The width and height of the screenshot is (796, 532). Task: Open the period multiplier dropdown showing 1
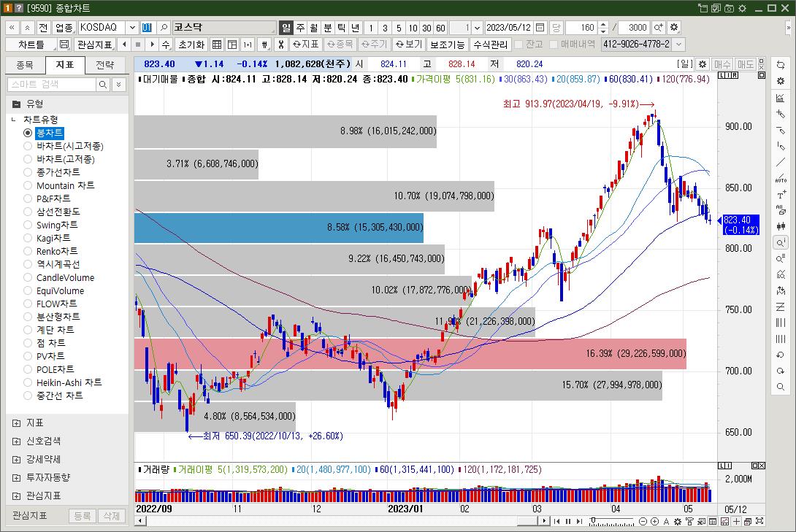click(477, 28)
